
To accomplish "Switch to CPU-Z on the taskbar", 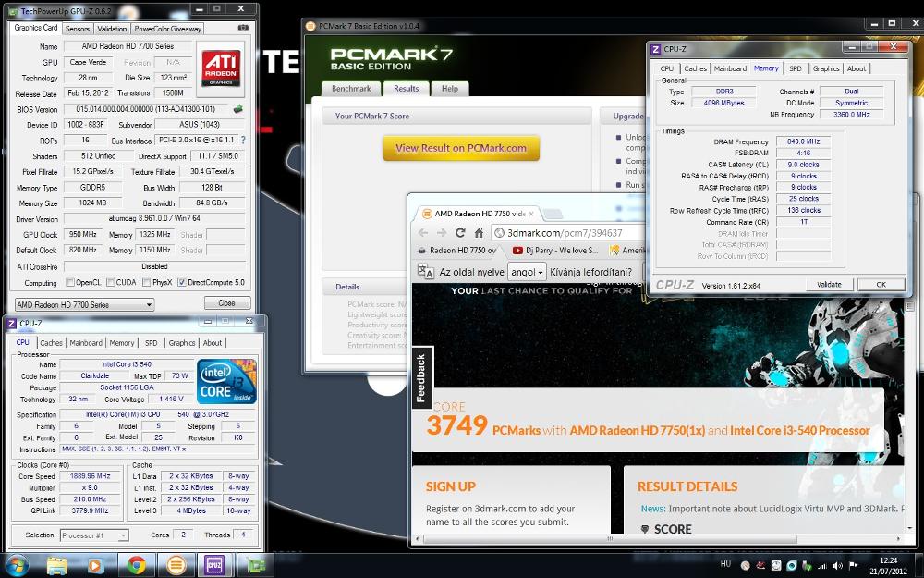I will 214,566.
